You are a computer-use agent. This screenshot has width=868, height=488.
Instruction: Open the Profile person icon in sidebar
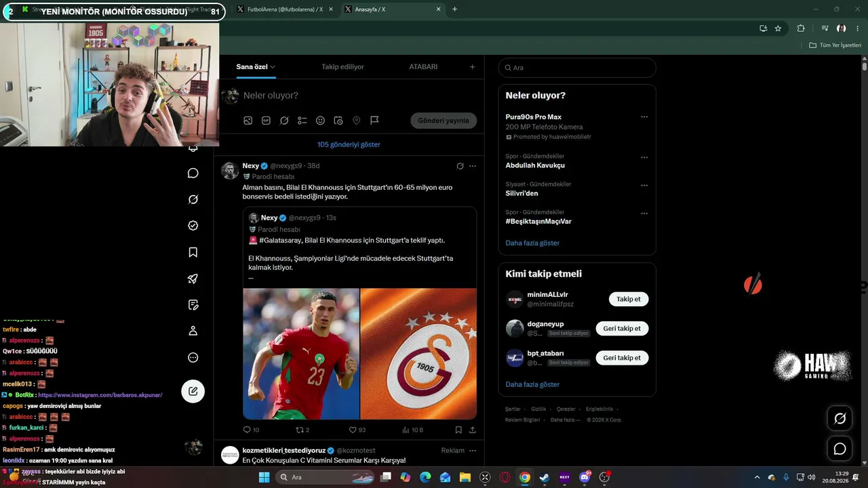(x=193, y=331)
